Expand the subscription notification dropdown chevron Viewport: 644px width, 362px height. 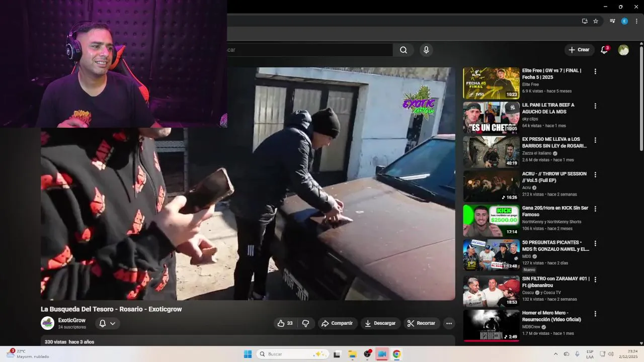(x=113, y=323)
